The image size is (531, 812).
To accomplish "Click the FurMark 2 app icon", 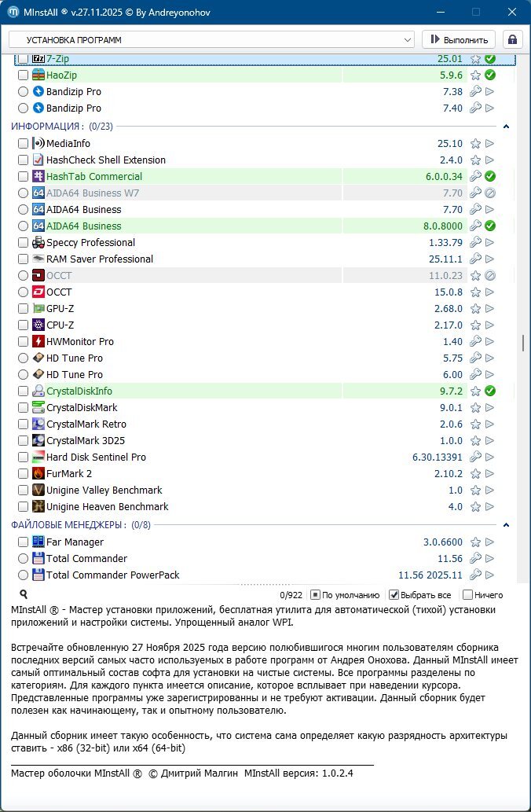I will pyautogui.click(x=38, y=474).
